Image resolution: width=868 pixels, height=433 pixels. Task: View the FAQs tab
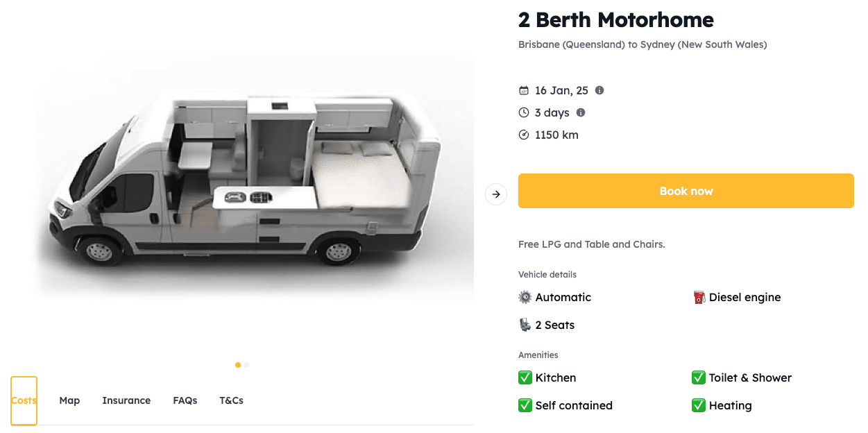point(185,400)
